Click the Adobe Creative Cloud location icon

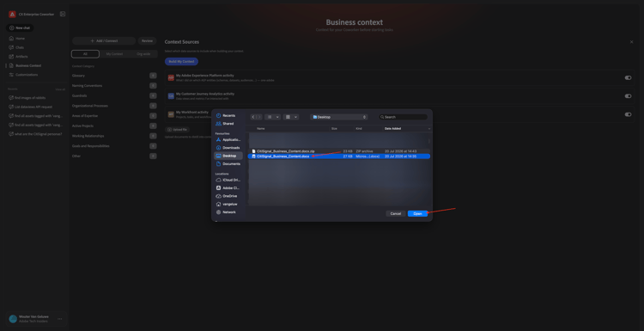click(x=218, y=188)
